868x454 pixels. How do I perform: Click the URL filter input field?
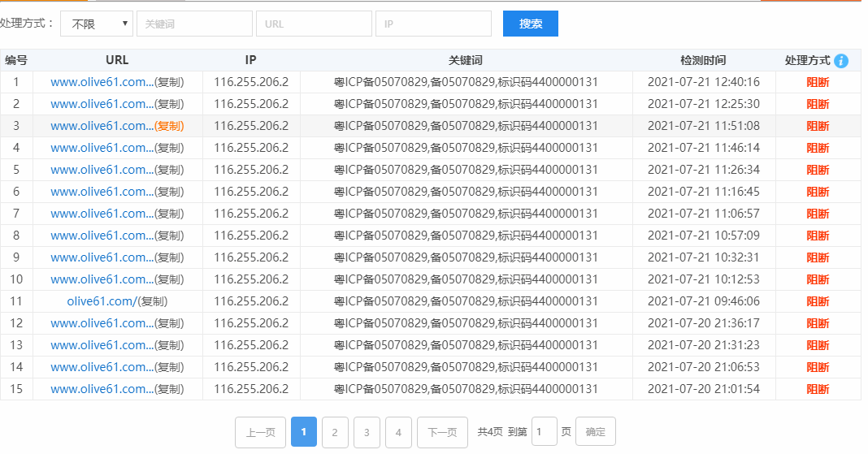[x=314, y=24]
